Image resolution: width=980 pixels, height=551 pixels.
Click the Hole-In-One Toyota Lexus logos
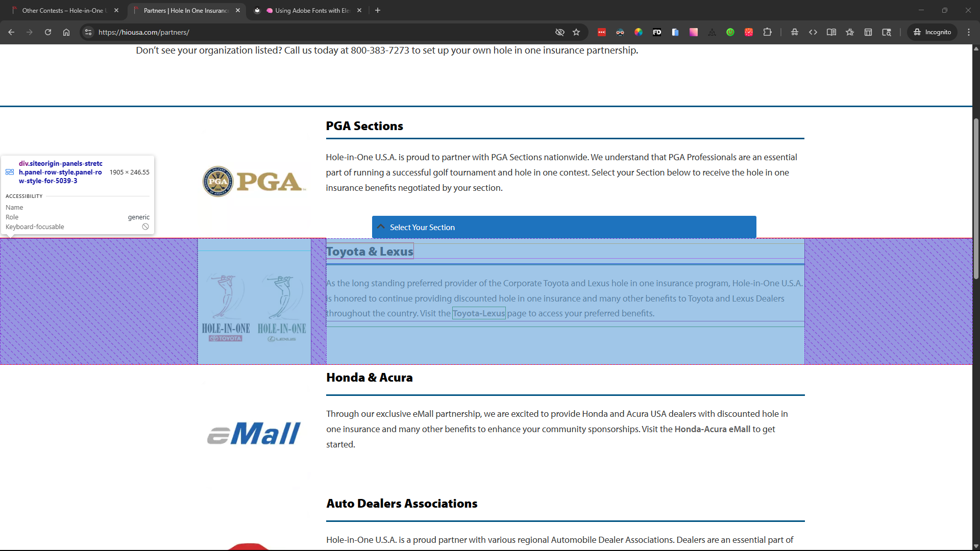254,308
